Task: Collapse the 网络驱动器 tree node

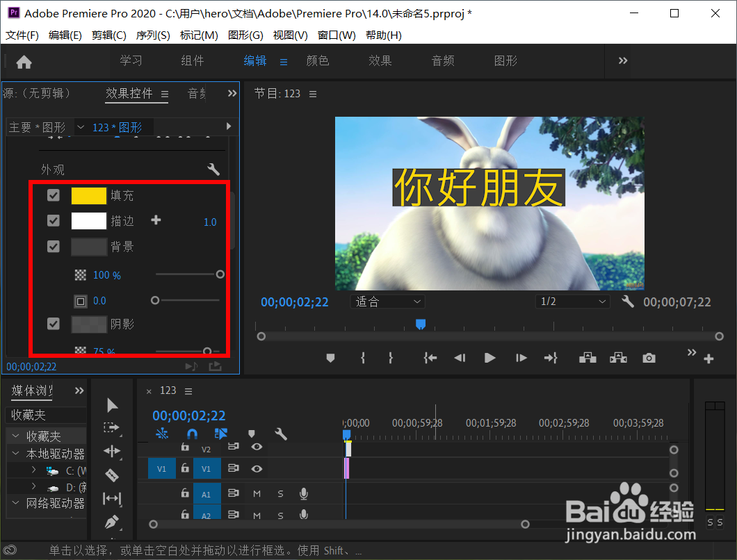Action: point(15,503)
